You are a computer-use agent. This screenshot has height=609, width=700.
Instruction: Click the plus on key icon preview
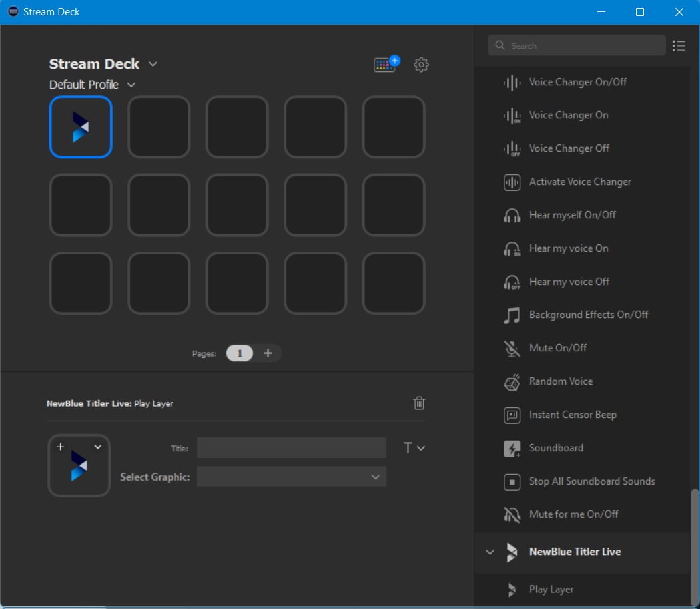60,447
